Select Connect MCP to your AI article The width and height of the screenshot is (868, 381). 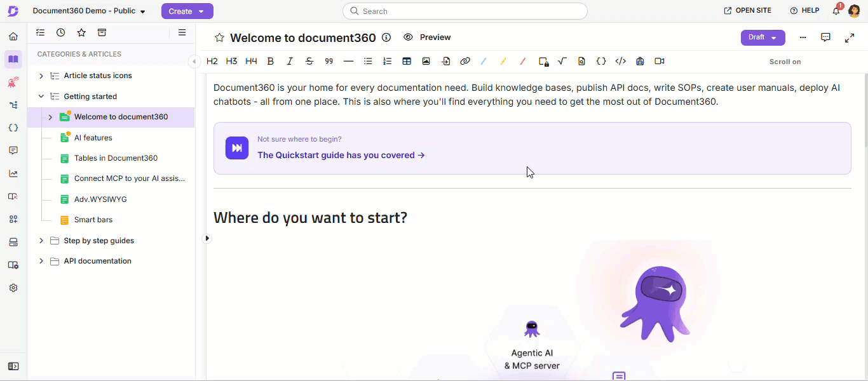[x=130, y=178]
